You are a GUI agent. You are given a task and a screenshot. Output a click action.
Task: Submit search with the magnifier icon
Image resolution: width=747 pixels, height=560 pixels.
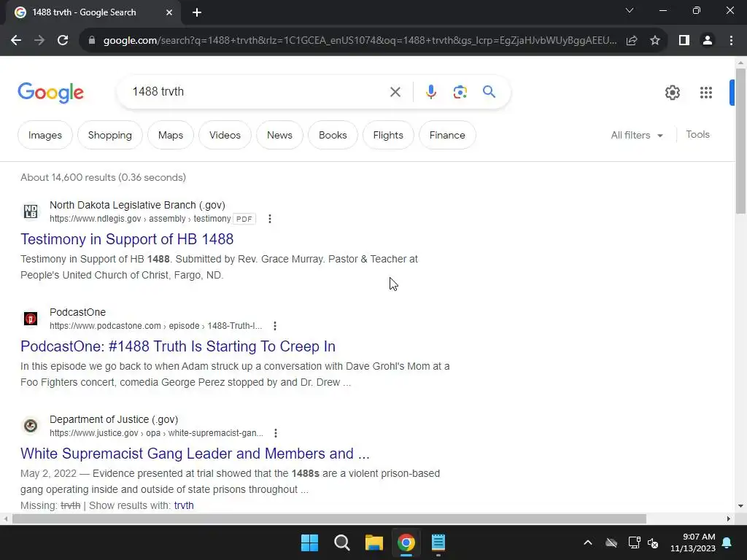coord(489,91)
